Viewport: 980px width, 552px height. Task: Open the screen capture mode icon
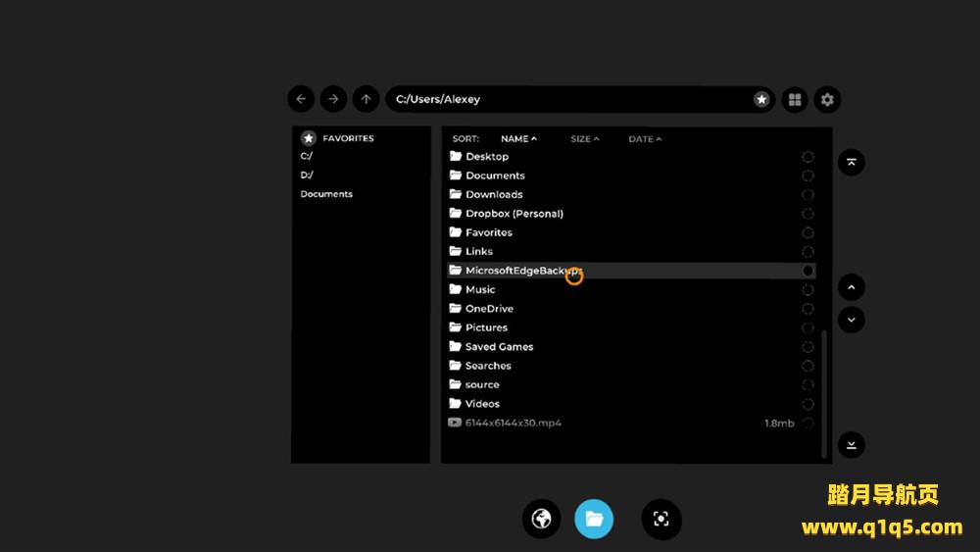tap(661, 519)
